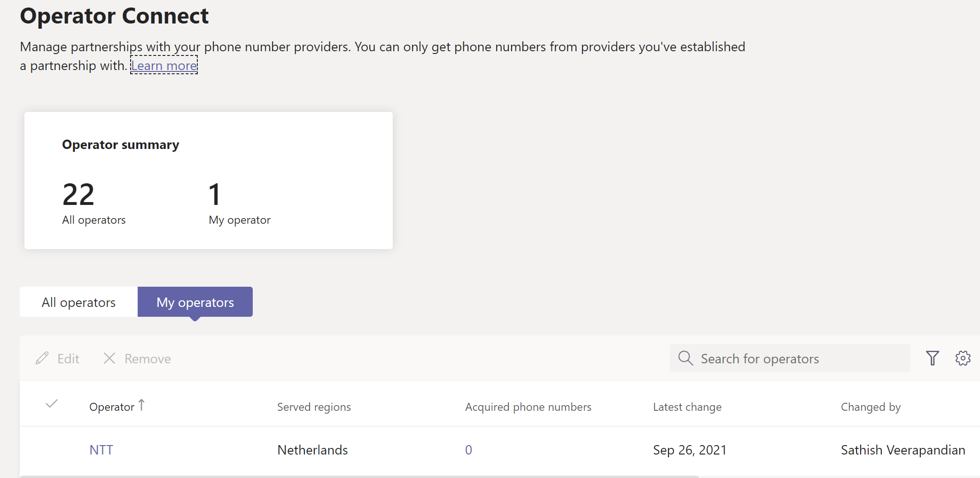Sort by the Operator column header

pos(112,407)
